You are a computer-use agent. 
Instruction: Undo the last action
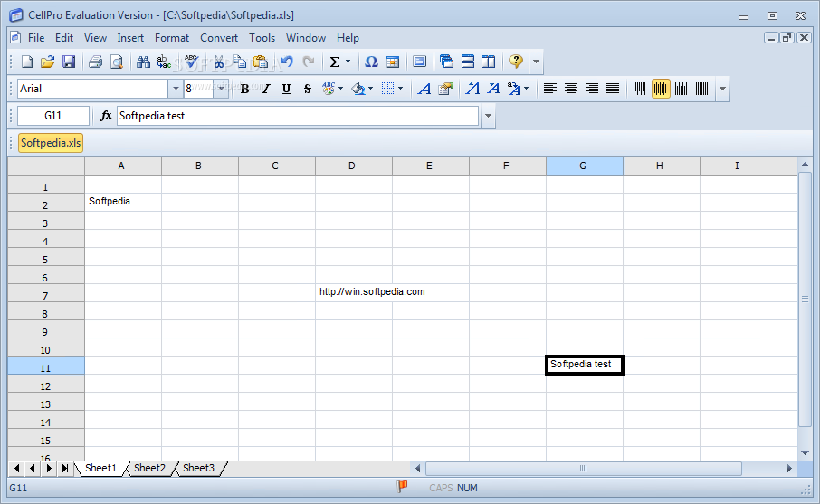coord(287,62)
